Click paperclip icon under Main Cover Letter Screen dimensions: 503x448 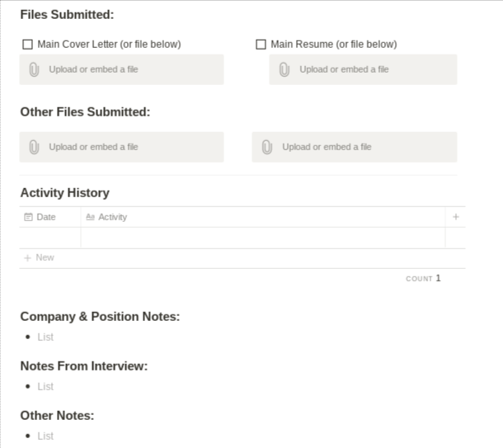click(34, 69)
